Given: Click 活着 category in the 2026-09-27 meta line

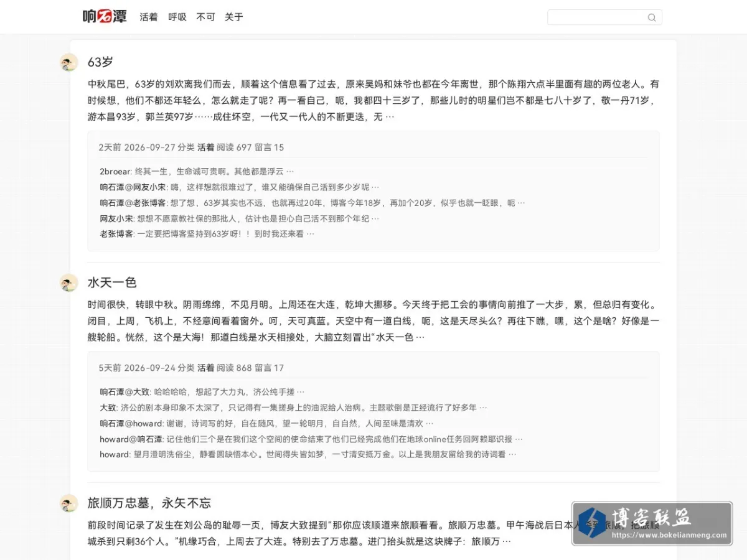Looking at the screenshot, I should [x=206, y=147].
